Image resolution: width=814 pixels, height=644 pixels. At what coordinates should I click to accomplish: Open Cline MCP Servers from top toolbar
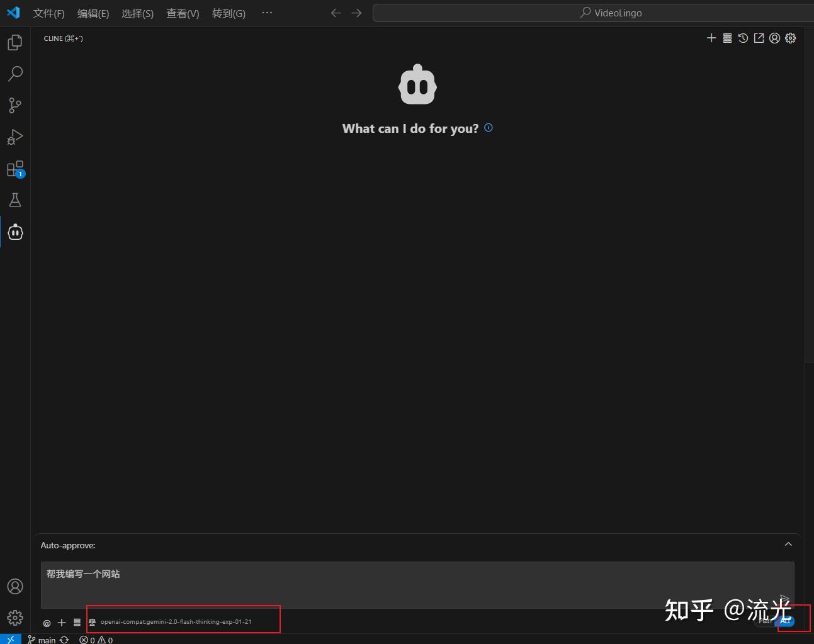[x=727, y=38]
